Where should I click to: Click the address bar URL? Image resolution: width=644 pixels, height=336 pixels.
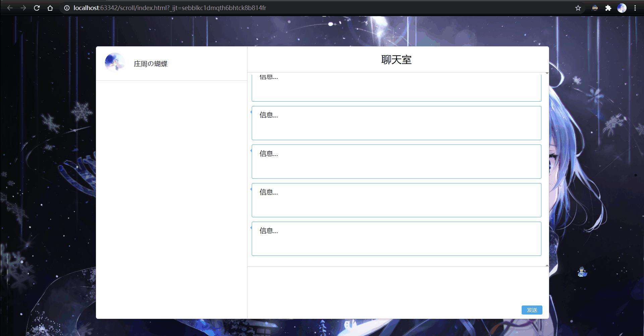tap(170, 8)
